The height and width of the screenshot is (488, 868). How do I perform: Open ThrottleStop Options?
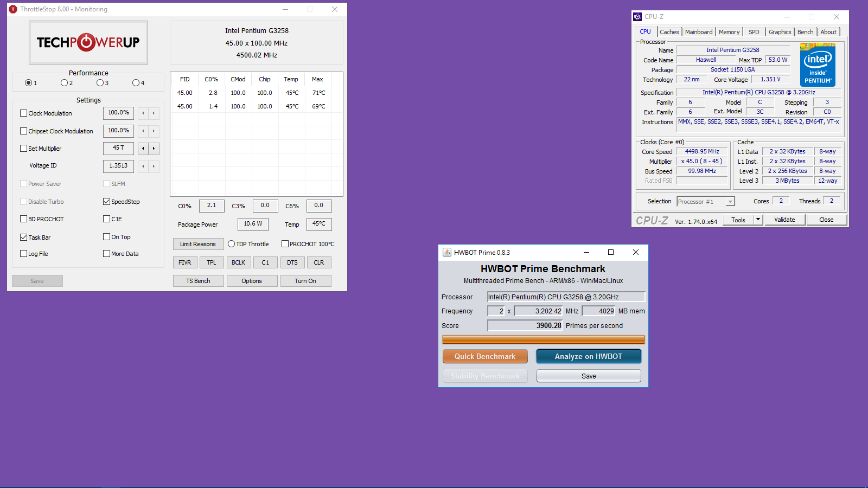pos(252,281)
